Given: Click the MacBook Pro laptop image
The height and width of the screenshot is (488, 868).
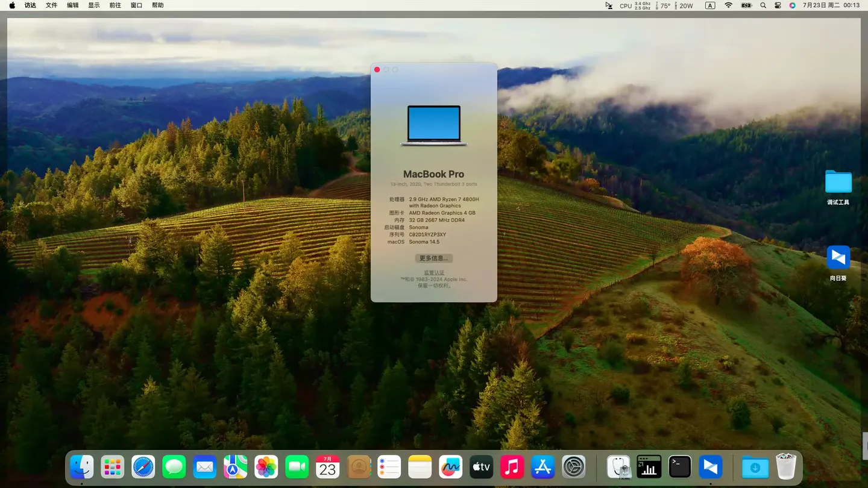Looking at the screenshot, I should (433, 125).
